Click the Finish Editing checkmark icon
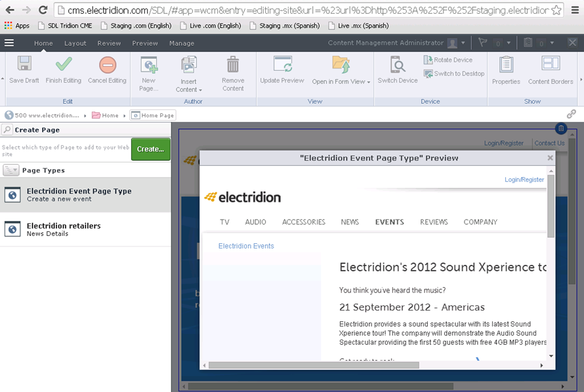Screen dimensions: 584x392 click(x=64, y=64)
